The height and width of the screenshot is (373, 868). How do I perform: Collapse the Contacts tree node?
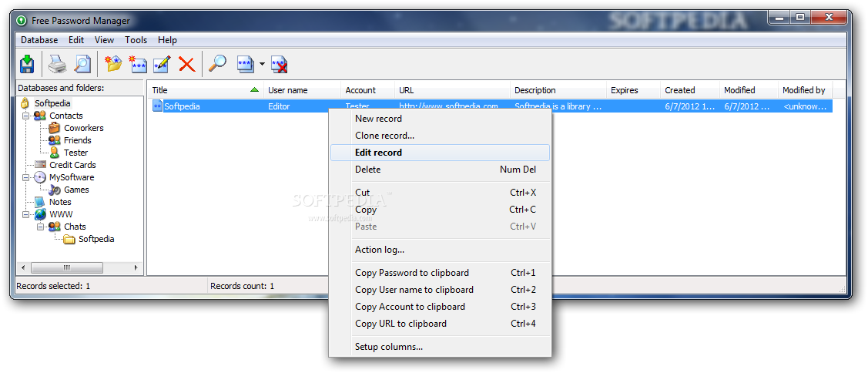[x=25, y=116]
